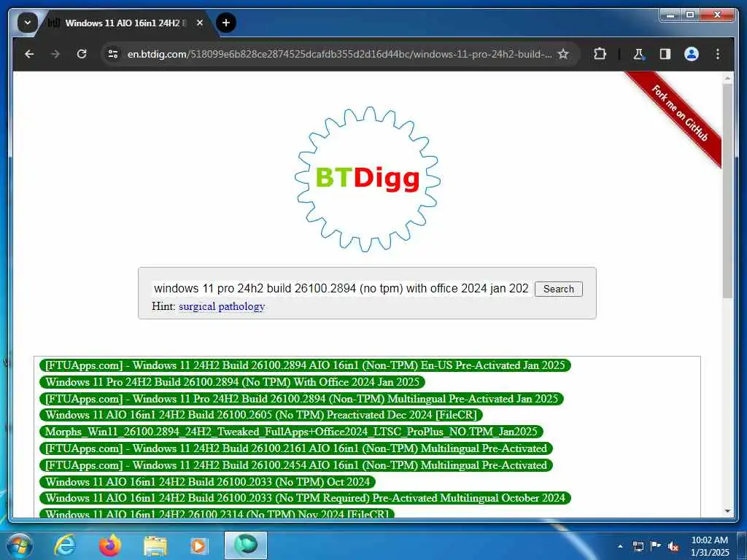Open the profile avatar menu

tap(692, 54)
